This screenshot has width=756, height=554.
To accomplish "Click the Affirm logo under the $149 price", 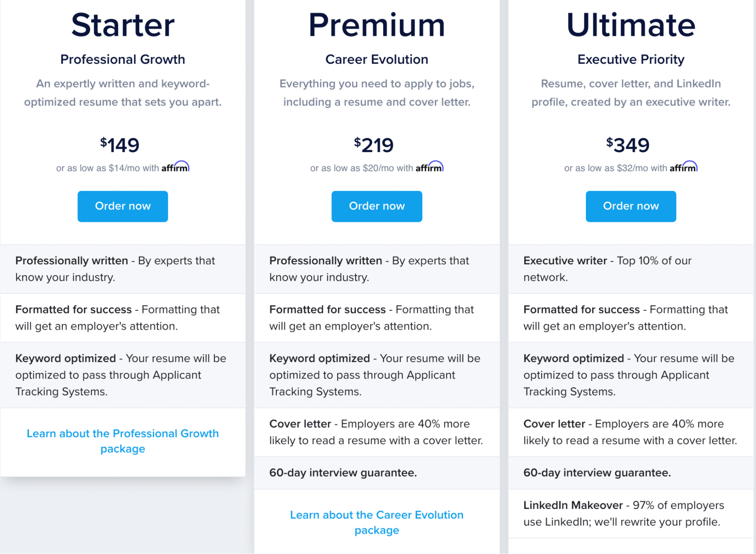I will pyautogui.click(x=175, y=167).
